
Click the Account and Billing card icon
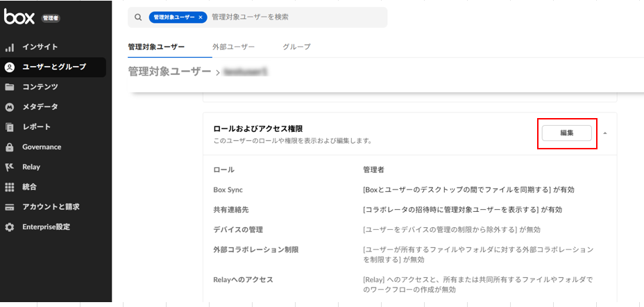coord(10,207)
